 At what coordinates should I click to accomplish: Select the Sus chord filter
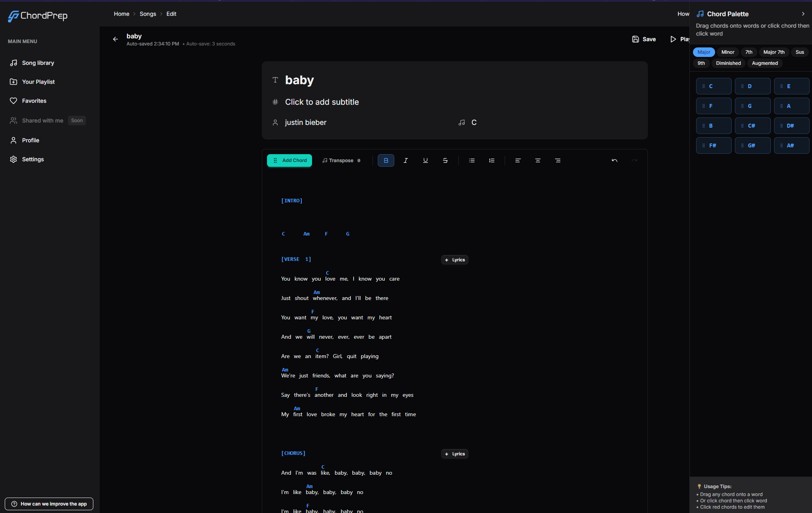[800, 52]
